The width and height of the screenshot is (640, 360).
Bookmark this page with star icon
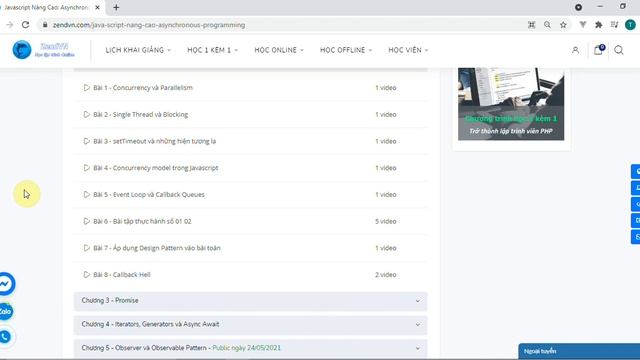(x=563, y=25)
